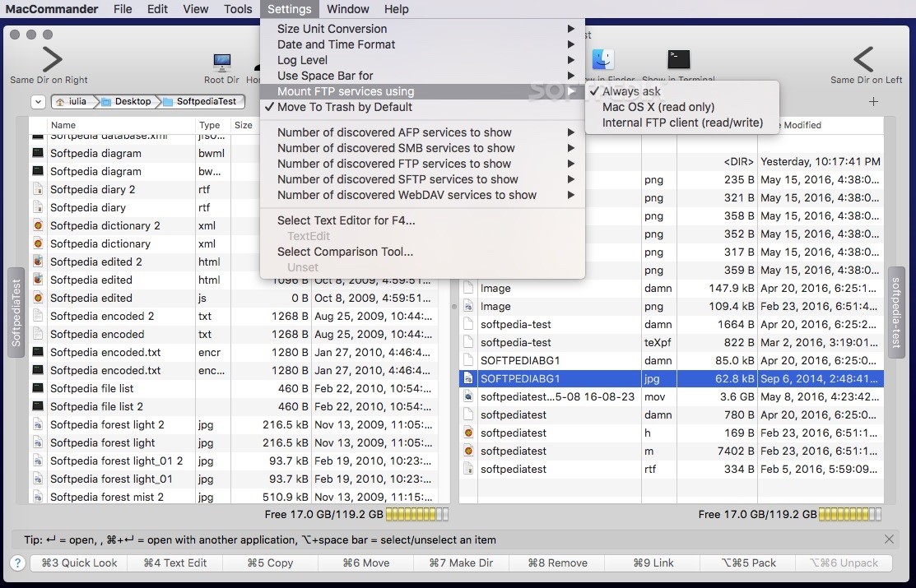Click the Same Dir on Left arrow icon
This screenshot has width=916, height=588.
click(863, 60)
